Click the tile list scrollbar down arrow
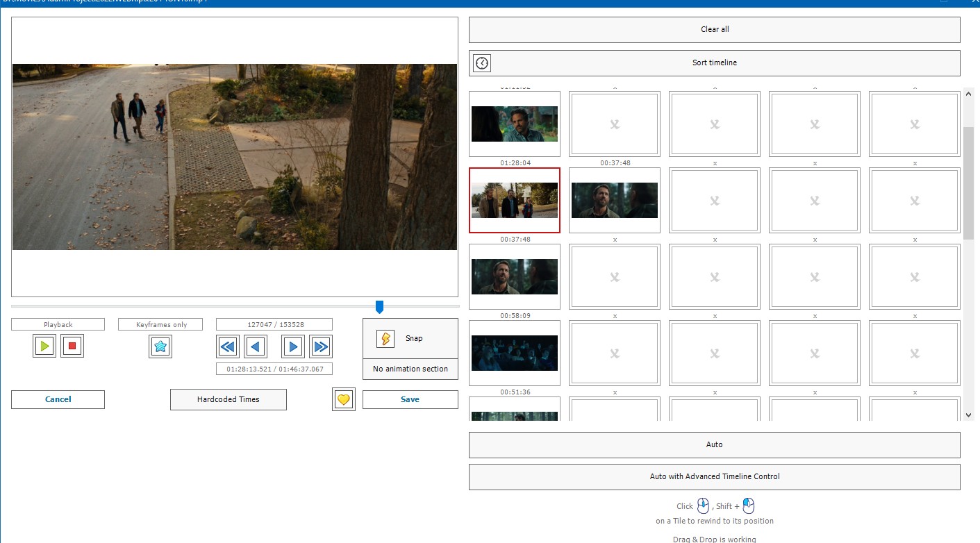The width and height of the screenshot is (980, 543). (969, 415)
